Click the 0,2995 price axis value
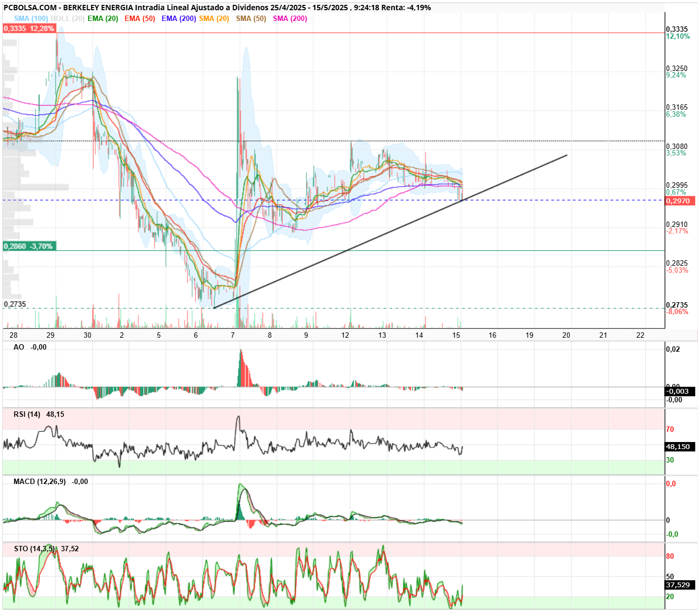The width and height of the screenshot is (700, 612). pyautogui.click(x=677, y=185)
